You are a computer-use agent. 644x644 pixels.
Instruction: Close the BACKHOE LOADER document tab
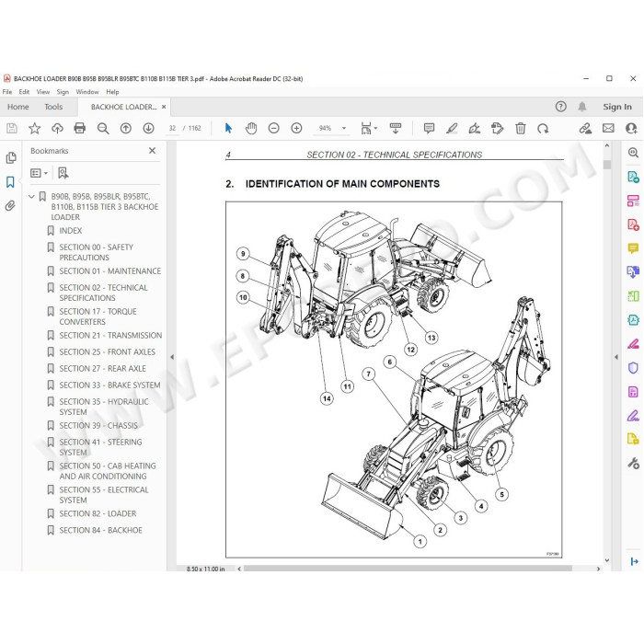[x=164, y=107]
